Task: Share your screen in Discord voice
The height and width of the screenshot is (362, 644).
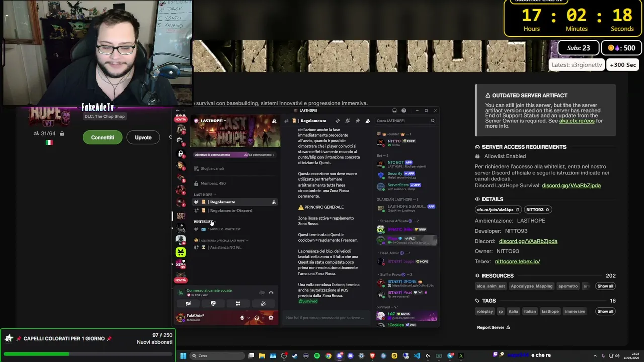Action: (x=213, y=304)
